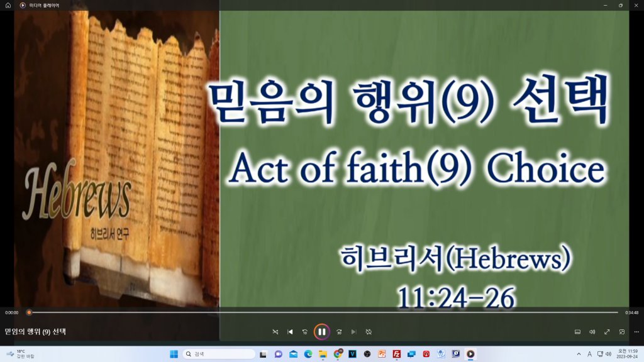Viewport: 644px width, 362px height.
Task: Pause the video playback
Action: pyautogui.click(x=321, y=331)
